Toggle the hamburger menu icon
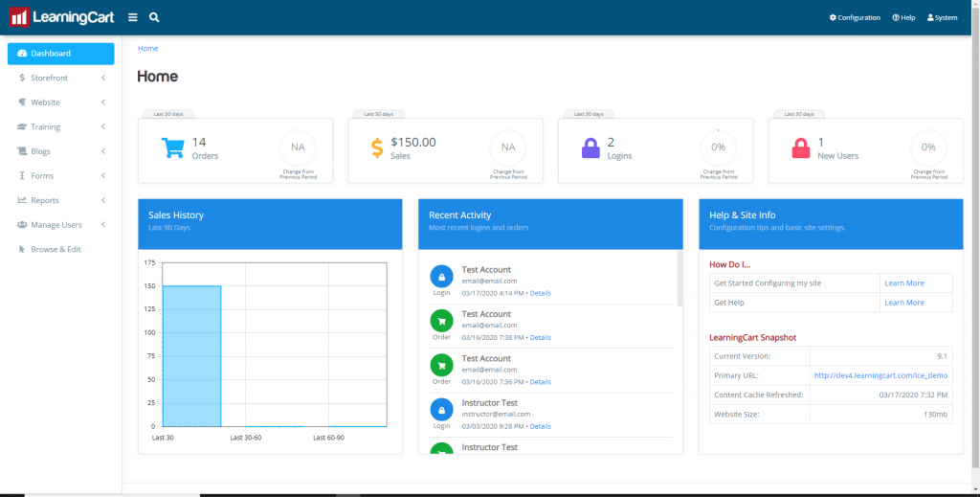This screenshot has width=980, height=497. point(132,17)
